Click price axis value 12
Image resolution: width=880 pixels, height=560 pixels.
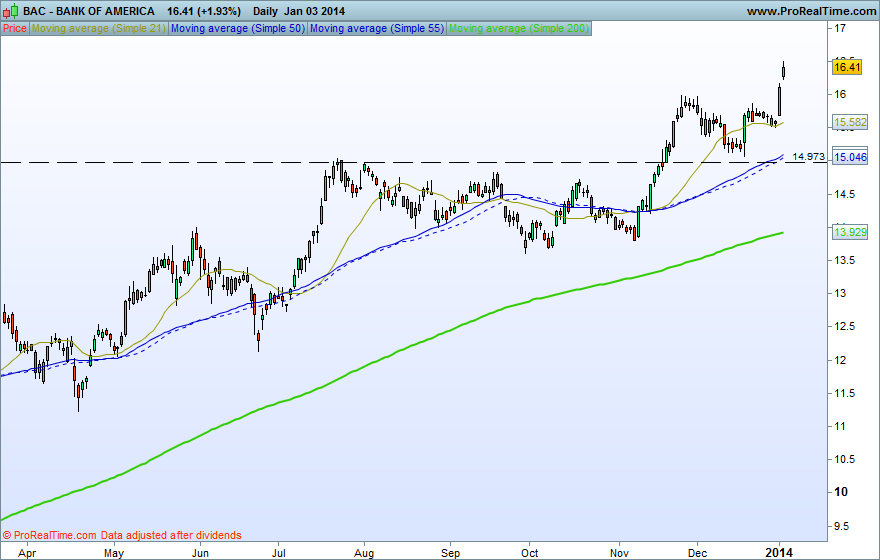[840, 360]
